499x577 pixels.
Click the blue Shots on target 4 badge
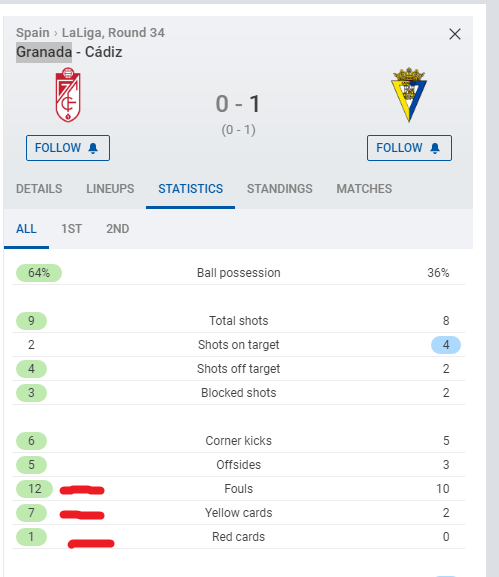point(446,345)
